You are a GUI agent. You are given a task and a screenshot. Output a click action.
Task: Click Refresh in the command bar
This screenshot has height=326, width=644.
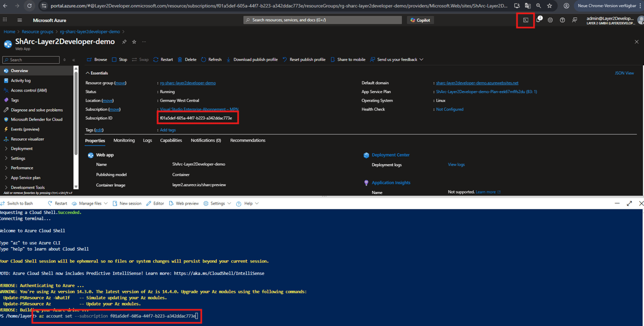pyautogui.click(x=211, y=59)
